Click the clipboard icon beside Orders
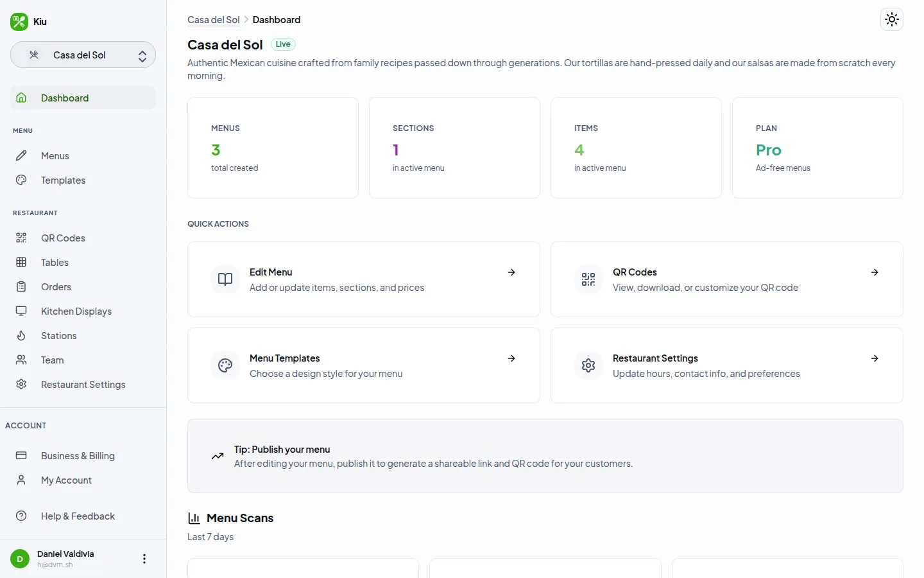924x578 pixels. point(21,286)
